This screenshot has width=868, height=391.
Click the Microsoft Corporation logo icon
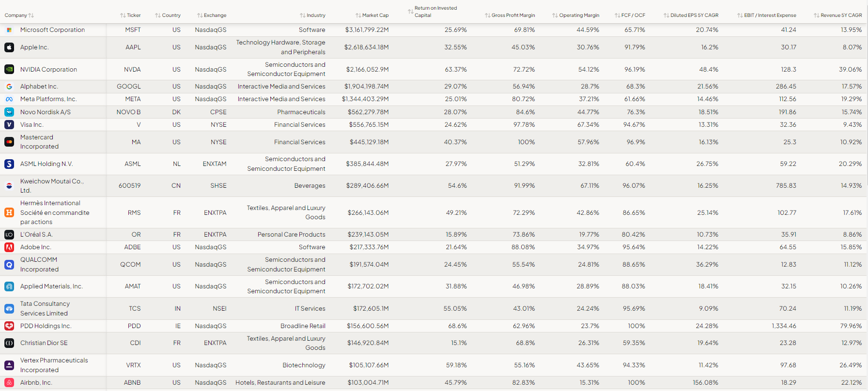pos(9,30)
